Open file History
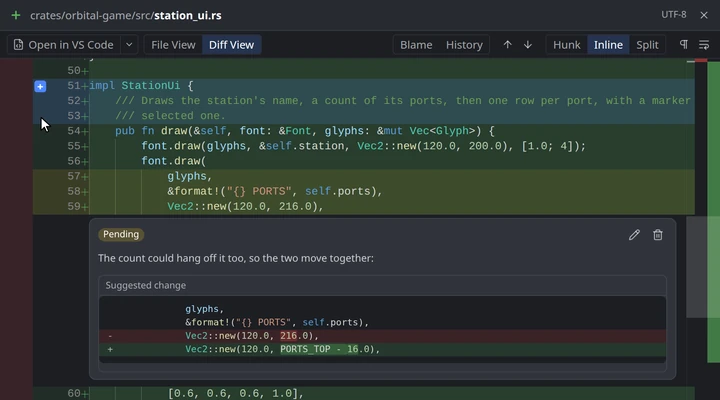This screenshot has width=720, height=400. pos(464,45)
